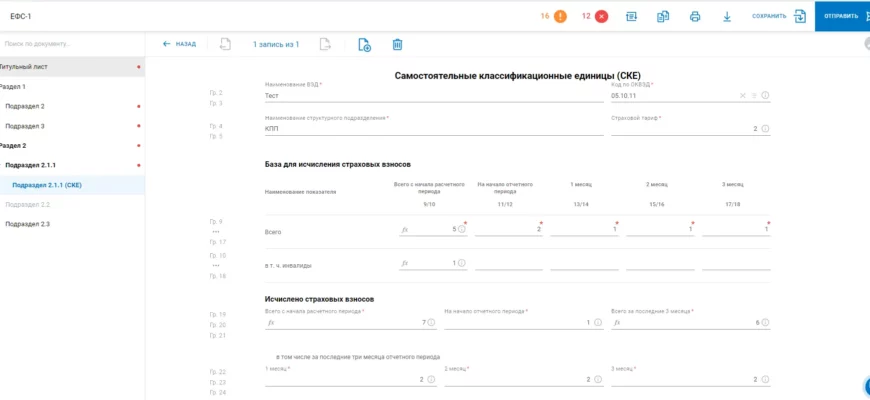Screen dimensions: 870x400
Task: Click fx icon in Всего row
Action: (404, 229)
